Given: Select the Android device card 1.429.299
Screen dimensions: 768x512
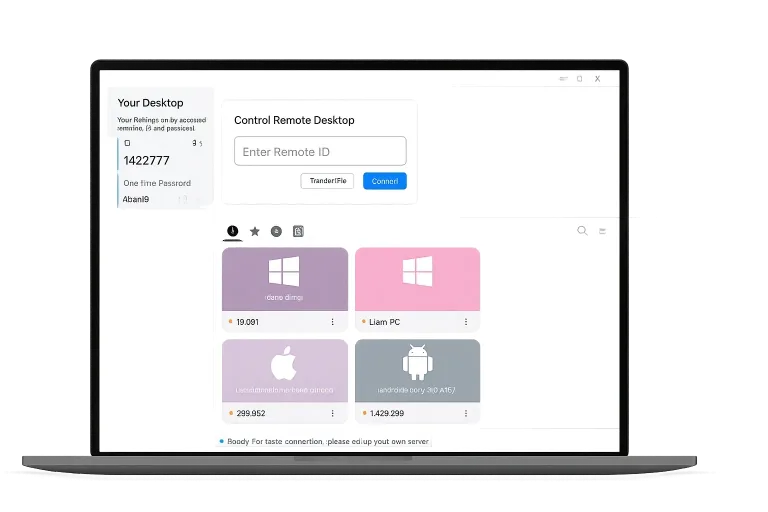Looking at the screenshot, I should pos(417,371).
